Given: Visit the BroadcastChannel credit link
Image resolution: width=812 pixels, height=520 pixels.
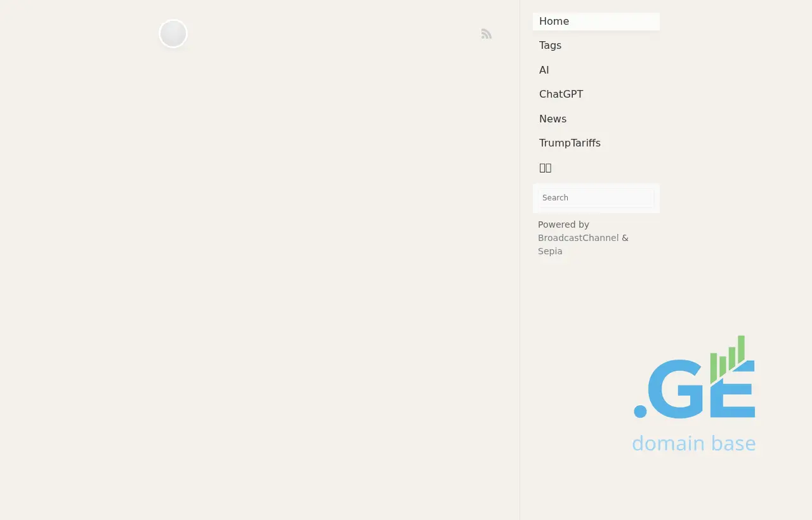Looking at the screenshot, I should [x=578, y=238].
